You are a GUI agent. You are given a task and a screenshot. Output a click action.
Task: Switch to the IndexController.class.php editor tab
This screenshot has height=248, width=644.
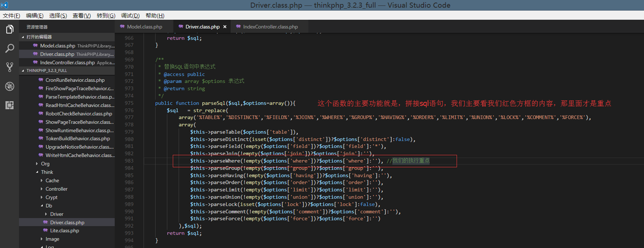pyautogui.click(x=270, y=27)
